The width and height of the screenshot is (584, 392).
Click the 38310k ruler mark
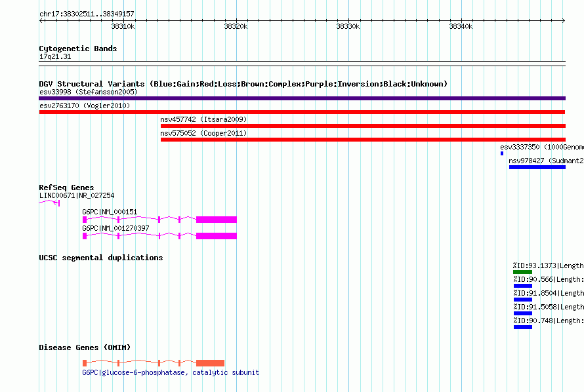pyautogui.click(x=123, y=26)
